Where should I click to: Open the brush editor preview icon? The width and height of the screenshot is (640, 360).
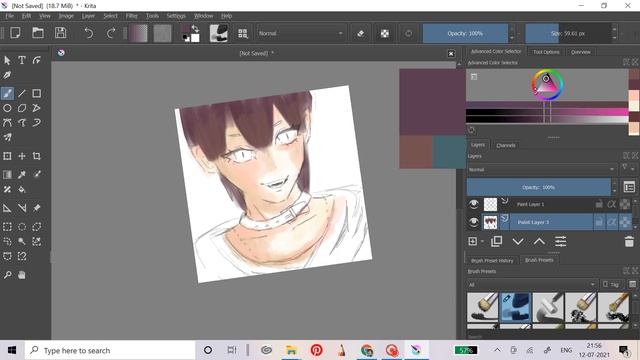click(x=219, y=33)
